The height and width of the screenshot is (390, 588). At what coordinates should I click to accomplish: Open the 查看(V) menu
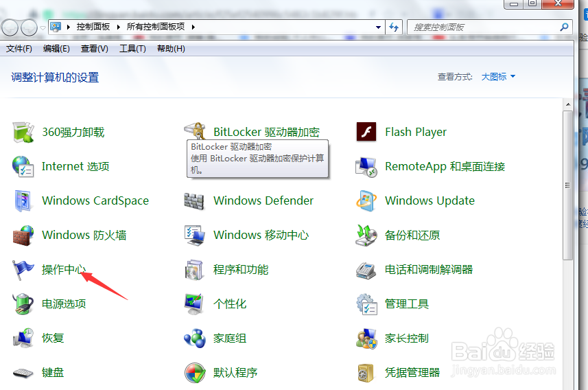[x=95, y=49]
